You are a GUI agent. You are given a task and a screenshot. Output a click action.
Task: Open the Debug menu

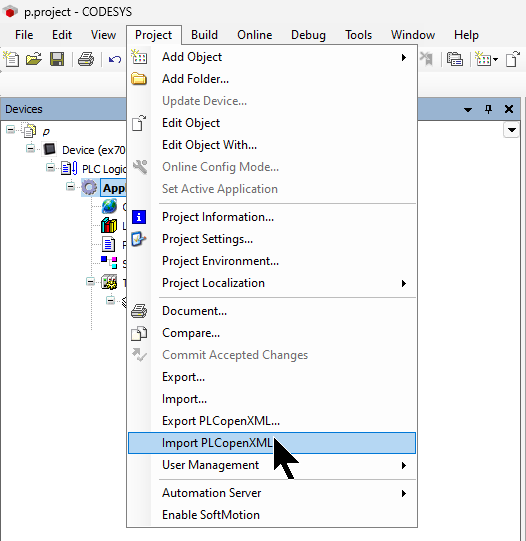pos(308,35)
